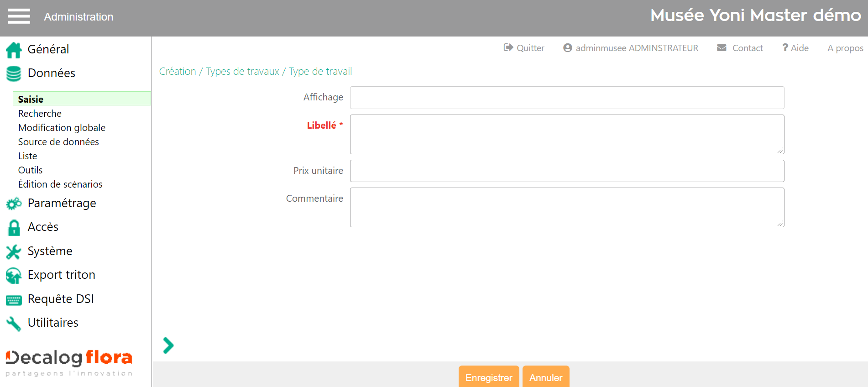Click the Système tools icon
The width and height of the screenshot is (868, 387).
14,251
